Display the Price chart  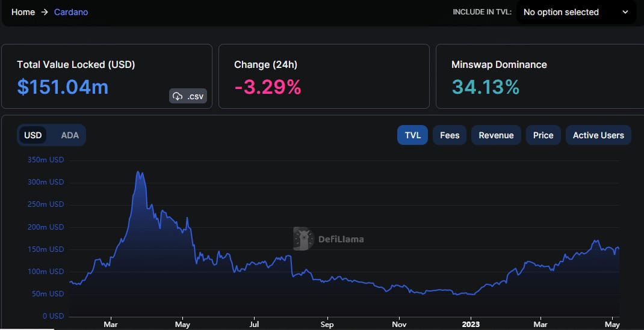[543, 135]
